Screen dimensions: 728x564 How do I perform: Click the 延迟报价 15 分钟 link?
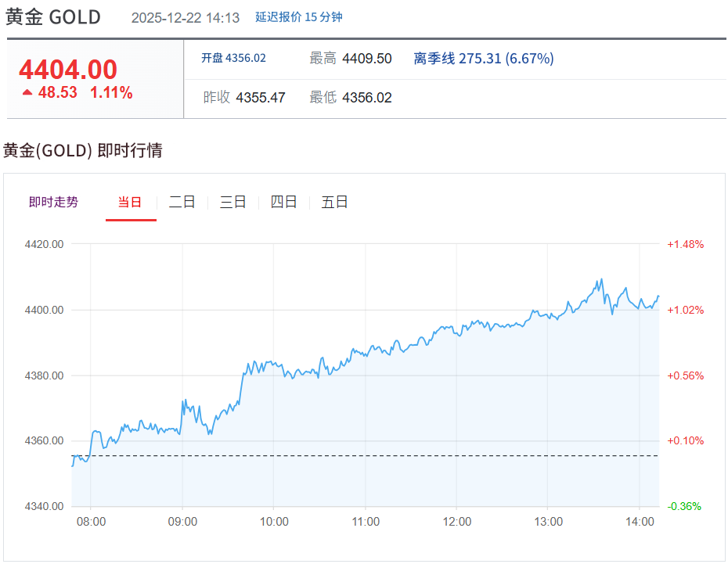298,17
